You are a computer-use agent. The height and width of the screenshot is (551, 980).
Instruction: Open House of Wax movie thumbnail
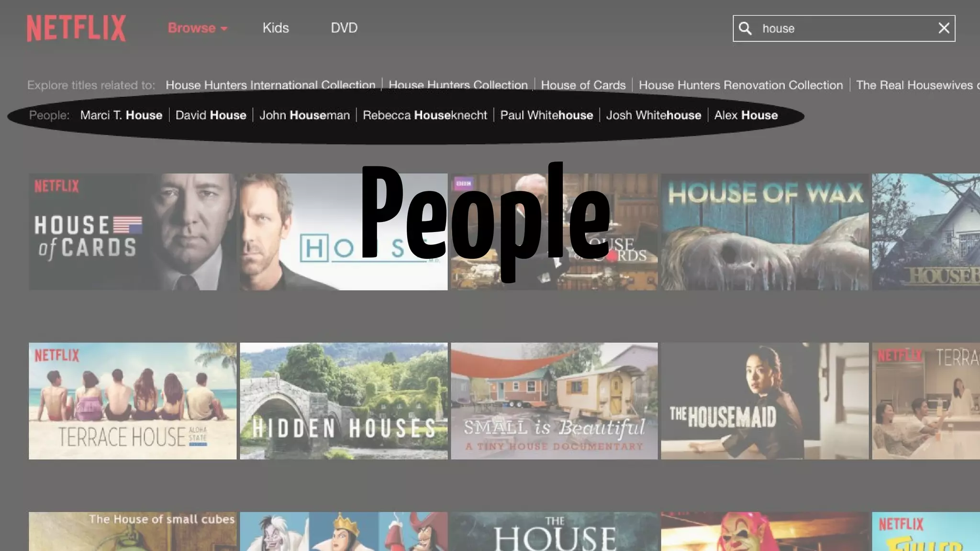764,232
